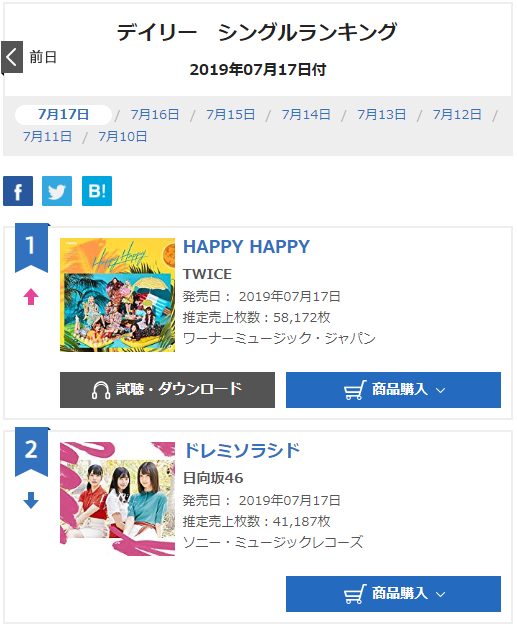Bookmark page with Hatena B! icon

[x=97, y=191]
